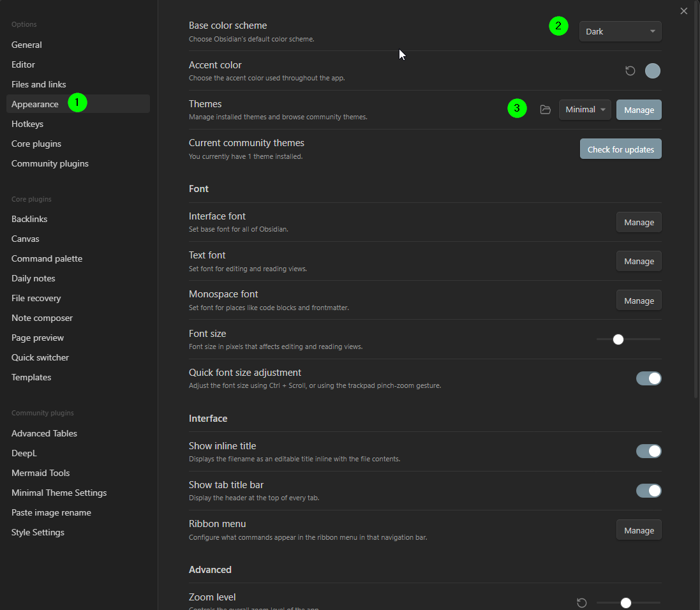Open the themes folder icon
This screenshot has height=610, width=700.
coord(545,110)
